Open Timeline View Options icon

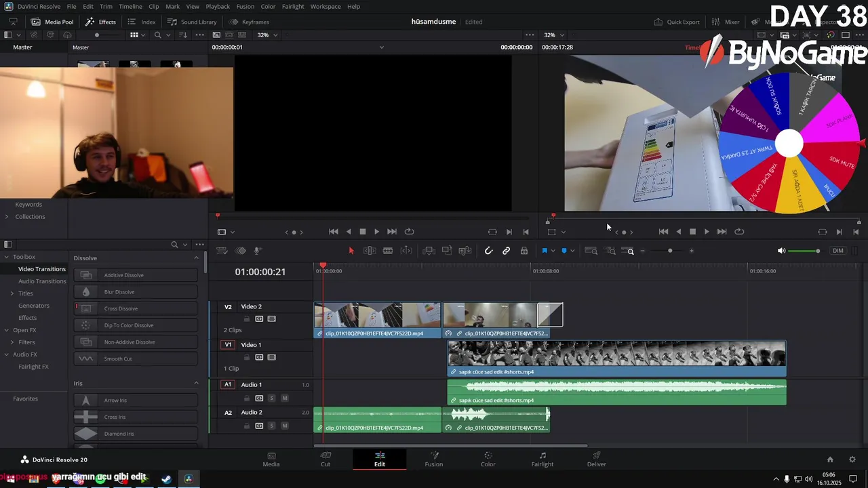[x=222, y=251]
